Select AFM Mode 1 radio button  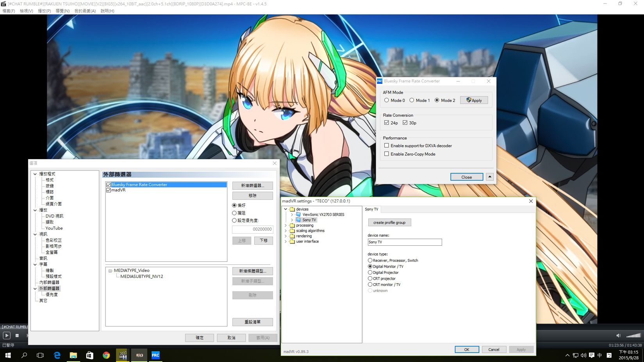coord(412,100)
